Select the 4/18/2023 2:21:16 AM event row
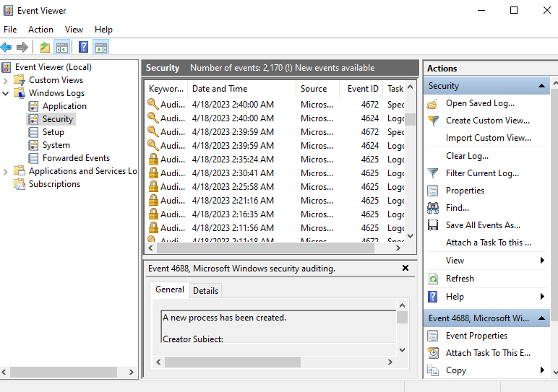Screen dimensions: 558x392 275,201
